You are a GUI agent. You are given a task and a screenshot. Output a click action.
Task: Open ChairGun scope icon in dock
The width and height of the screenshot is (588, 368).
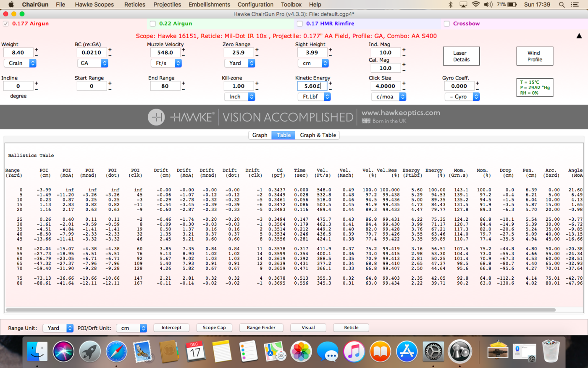coord(459,352)
